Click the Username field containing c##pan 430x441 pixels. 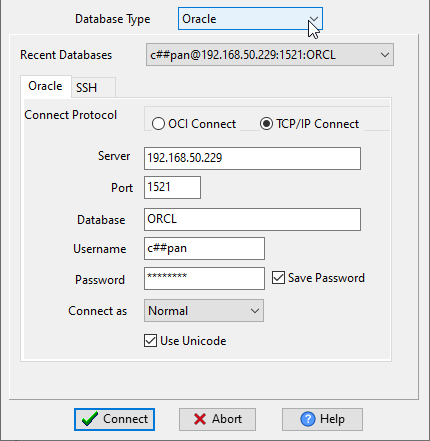click(x=204, y=248)
